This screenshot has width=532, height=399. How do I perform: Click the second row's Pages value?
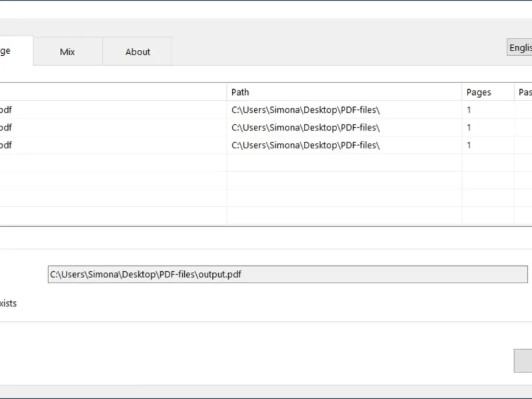pos(469,128)
